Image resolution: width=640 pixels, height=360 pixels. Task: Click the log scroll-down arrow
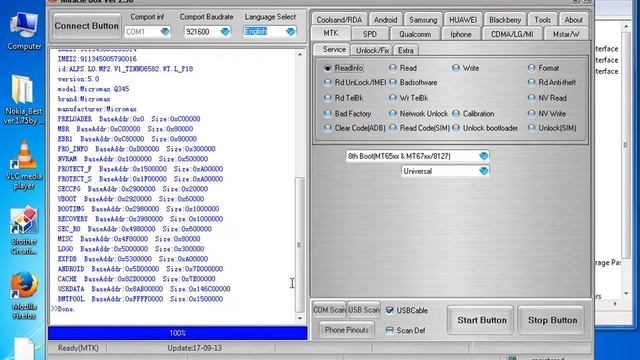pos(300,318)
